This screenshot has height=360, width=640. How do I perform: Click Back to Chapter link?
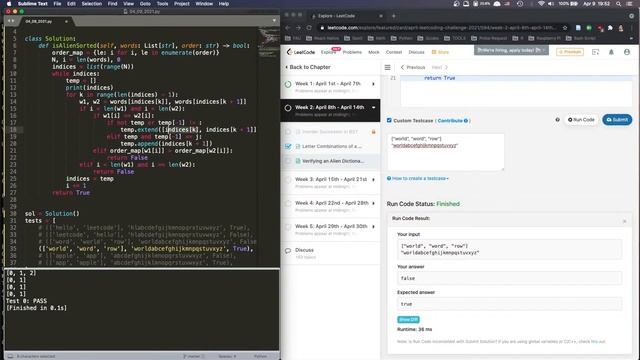coord(308,67)
